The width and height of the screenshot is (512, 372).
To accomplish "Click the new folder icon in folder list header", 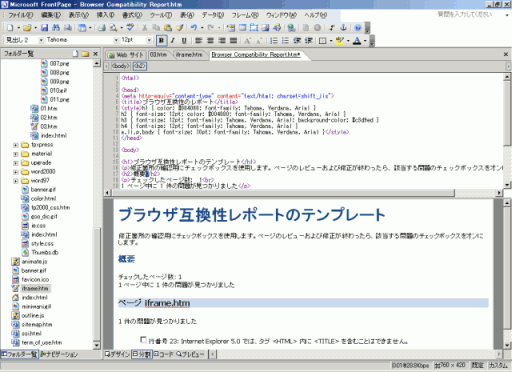I will click(85, 54).
